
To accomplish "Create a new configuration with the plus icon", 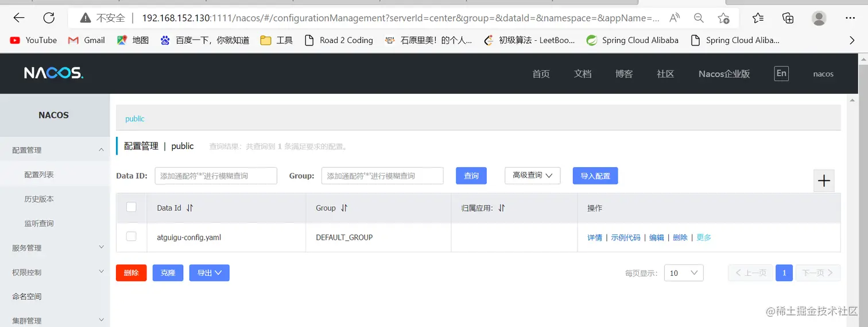I will point(824,180).
